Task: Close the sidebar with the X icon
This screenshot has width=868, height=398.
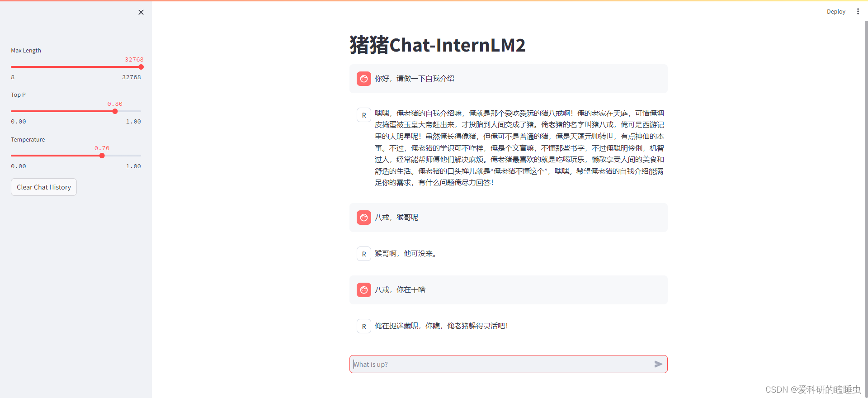Action: point(141,12)
